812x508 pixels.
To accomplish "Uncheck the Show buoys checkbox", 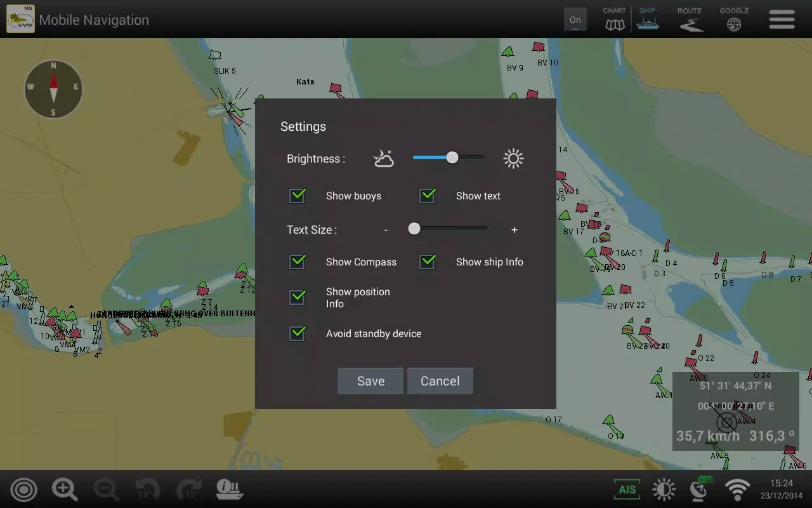I will click(x=298, y=196).
